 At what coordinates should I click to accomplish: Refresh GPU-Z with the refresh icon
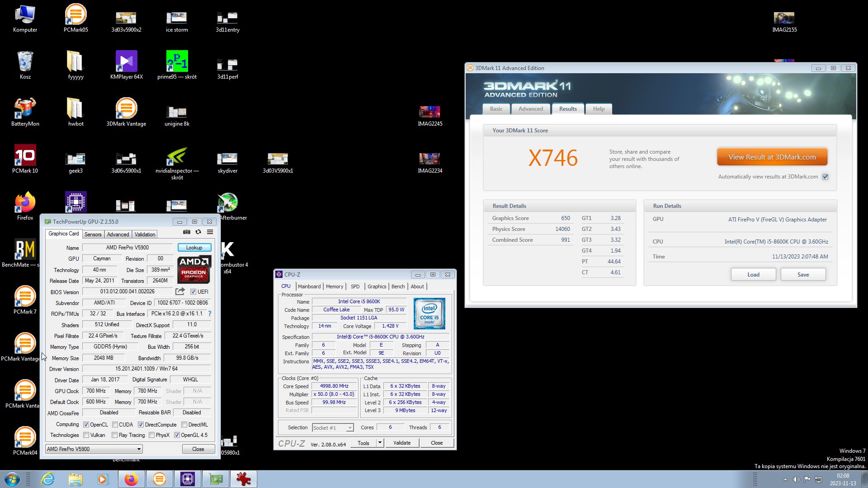pyautogui.click(x=198, y=232)
